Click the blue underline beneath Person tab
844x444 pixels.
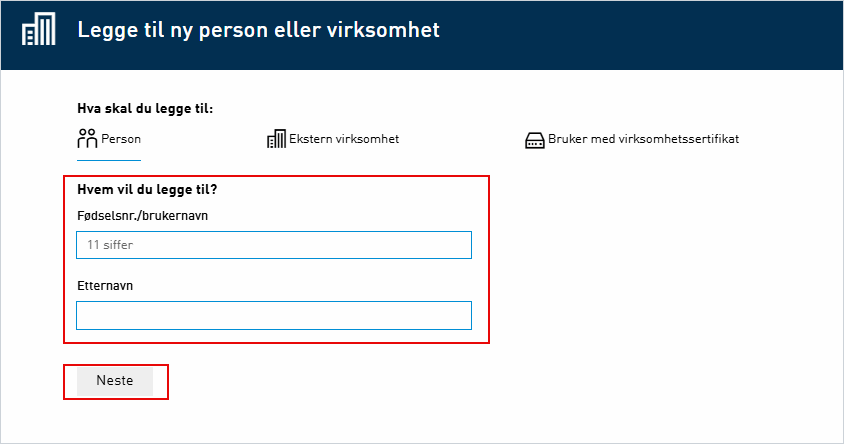[109, 160]
